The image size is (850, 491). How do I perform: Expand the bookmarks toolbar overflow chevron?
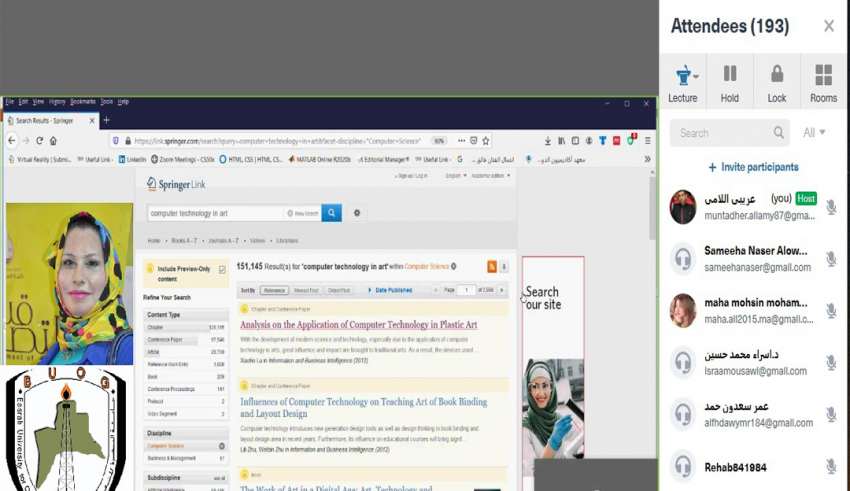point(647,159)
